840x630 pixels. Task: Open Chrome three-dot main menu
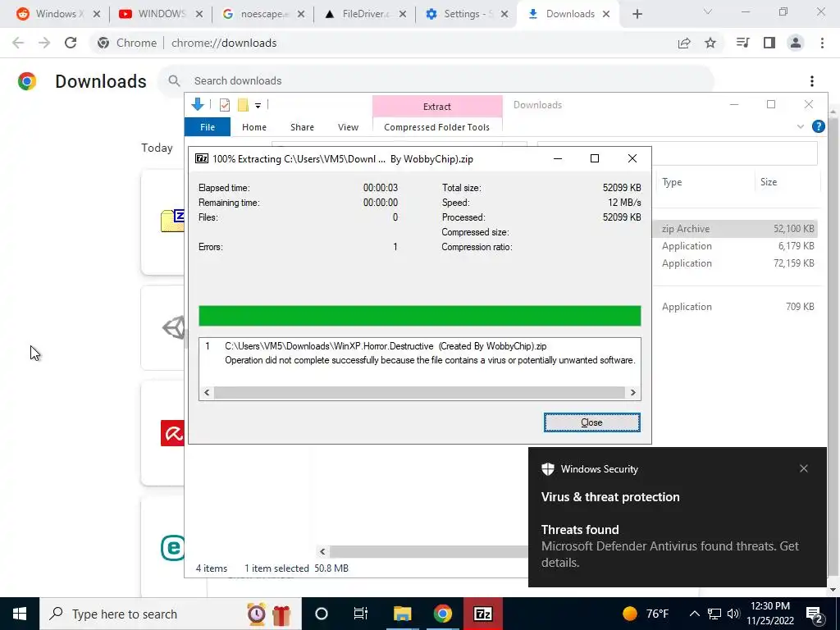(x=822, y=43)
